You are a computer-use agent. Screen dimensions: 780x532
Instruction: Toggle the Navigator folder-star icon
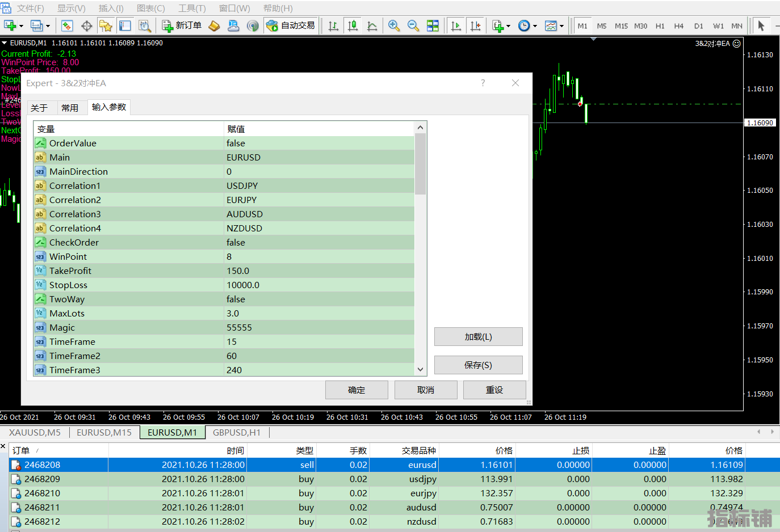pos(106,26)
